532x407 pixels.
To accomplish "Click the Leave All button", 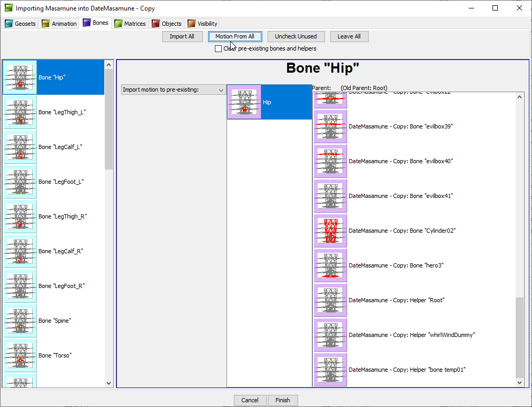I will point(349,36).
